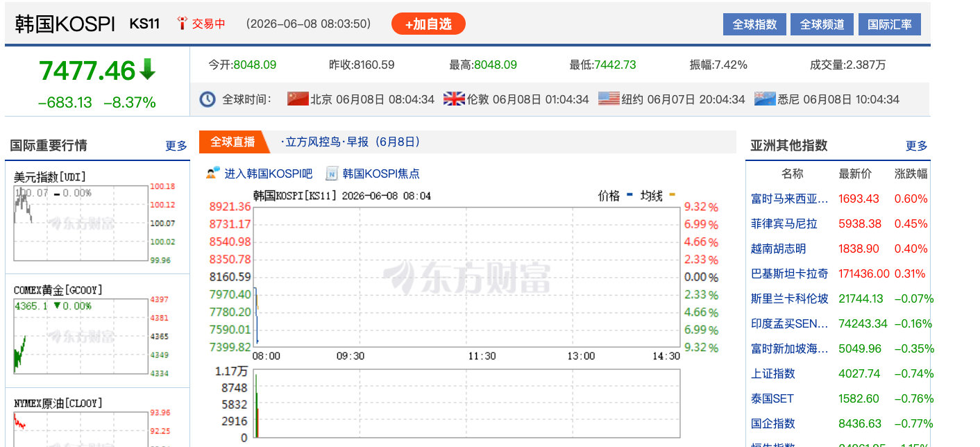
Task: Click the 成交量:2.387万 value
Action: pos(848,65)
